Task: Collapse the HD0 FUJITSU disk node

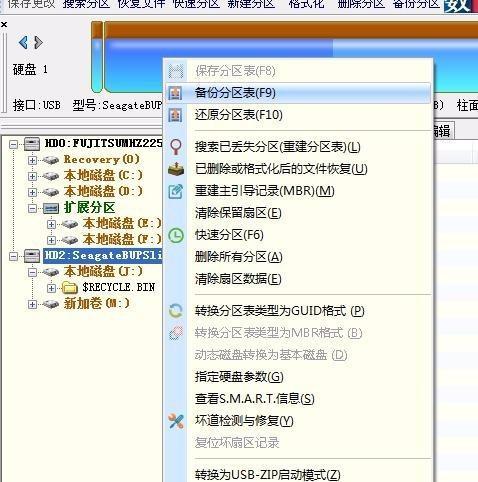Action: (13, 144)
